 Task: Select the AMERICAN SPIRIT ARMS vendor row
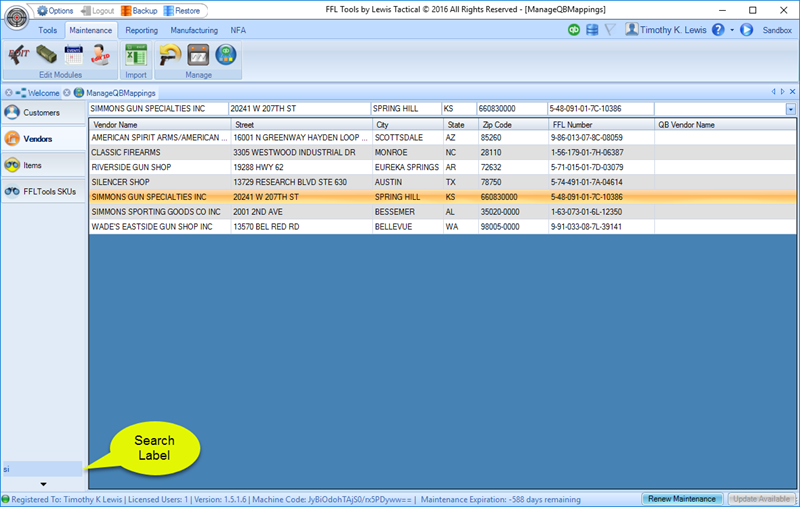coord(442,138)
